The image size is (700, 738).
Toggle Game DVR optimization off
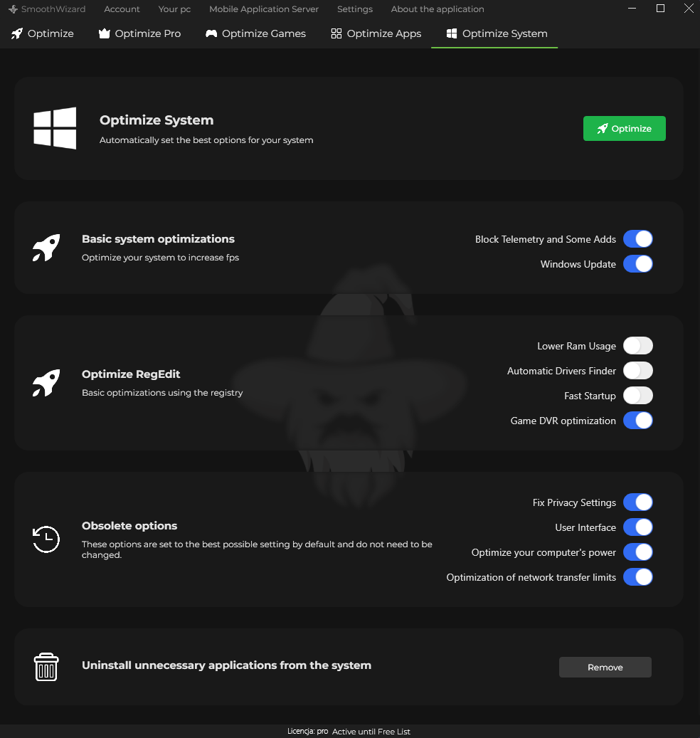(638, 421)
